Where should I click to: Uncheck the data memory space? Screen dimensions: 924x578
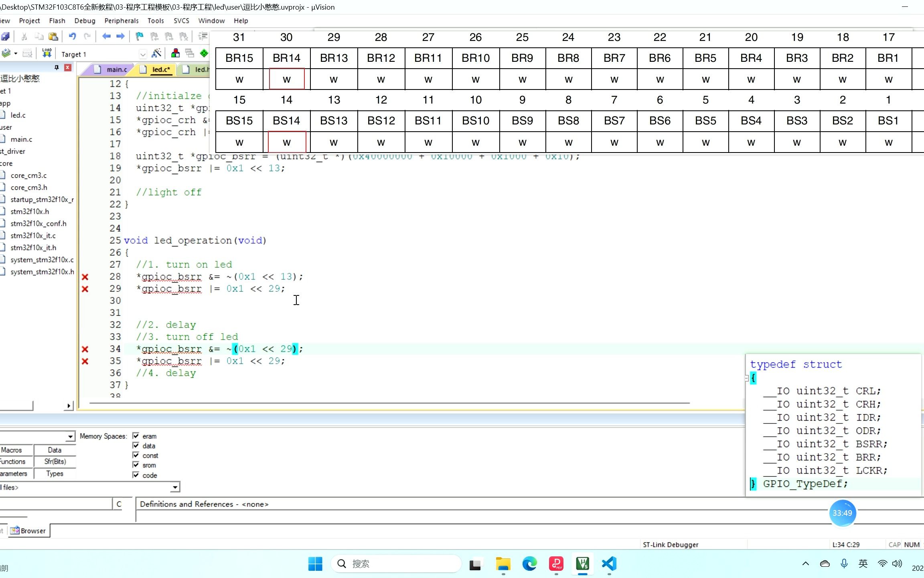[x=136, y=446]
